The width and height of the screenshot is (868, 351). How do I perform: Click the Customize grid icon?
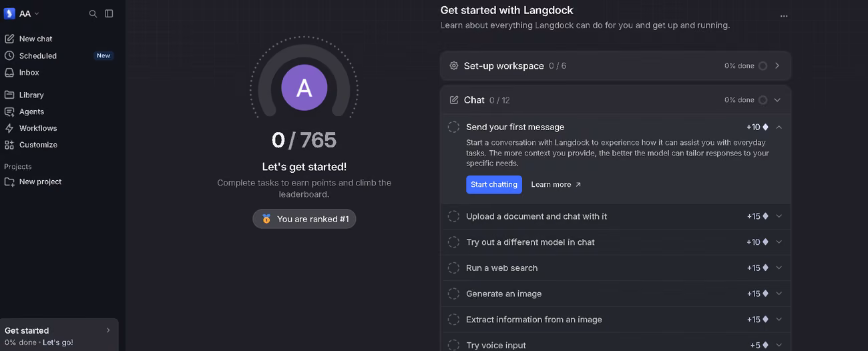tap(9, 145)
